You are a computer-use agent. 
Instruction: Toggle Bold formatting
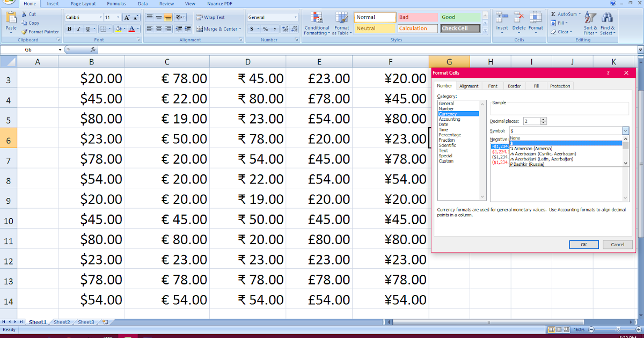click(69, 29)
